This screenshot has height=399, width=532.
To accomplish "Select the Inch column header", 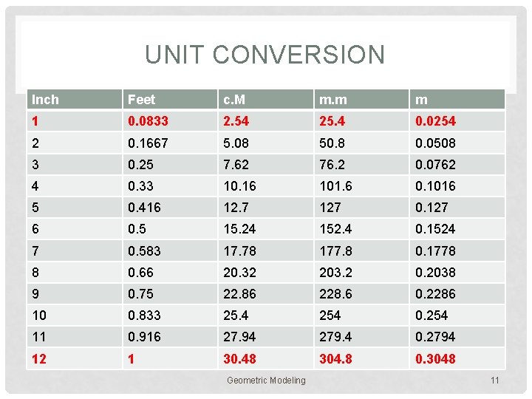I will [45, 100].
